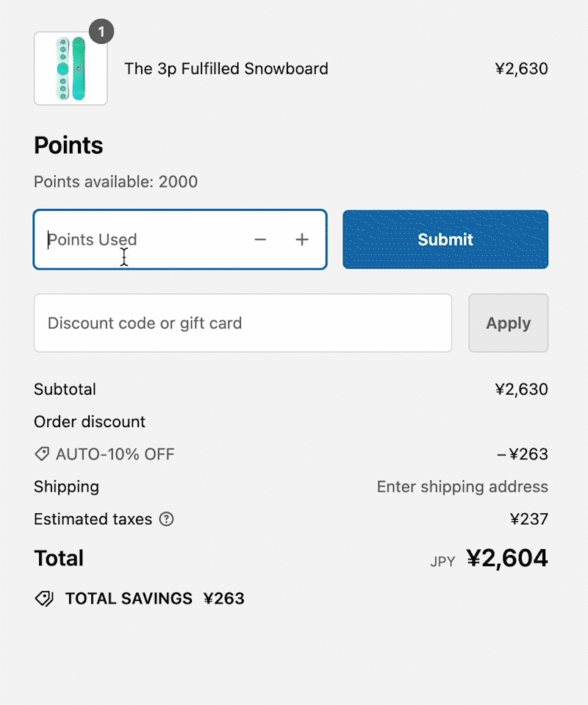Image resolution: width=588 pixels, height=705 pixels.
Task: Click the estimated taxes help icon
Action: point(167,519)
